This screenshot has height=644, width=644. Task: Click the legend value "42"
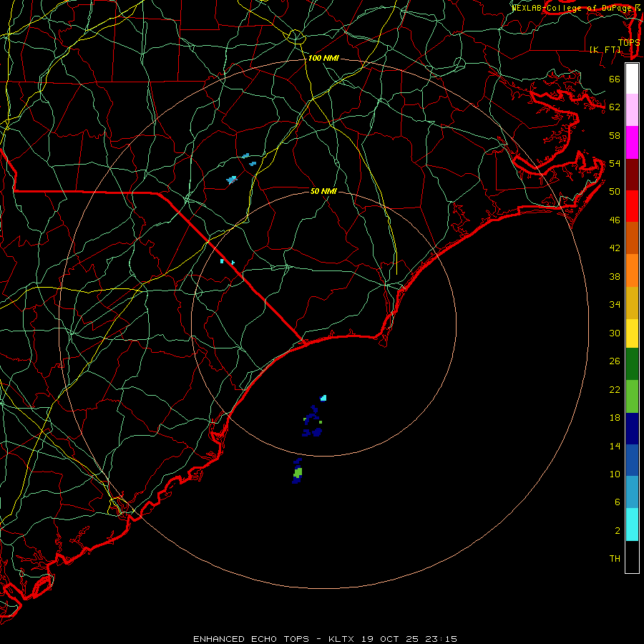pyautogui.click(x=615, y=248)
